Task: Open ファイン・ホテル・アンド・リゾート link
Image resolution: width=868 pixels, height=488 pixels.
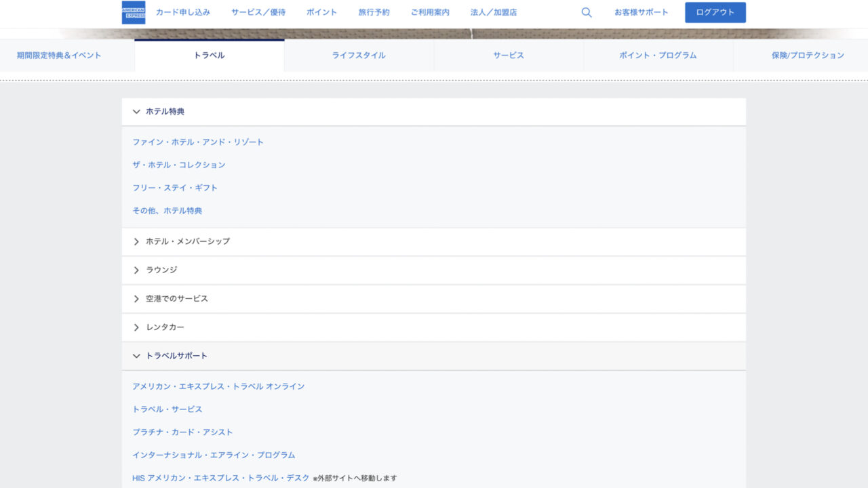Action: click(198, 142)
